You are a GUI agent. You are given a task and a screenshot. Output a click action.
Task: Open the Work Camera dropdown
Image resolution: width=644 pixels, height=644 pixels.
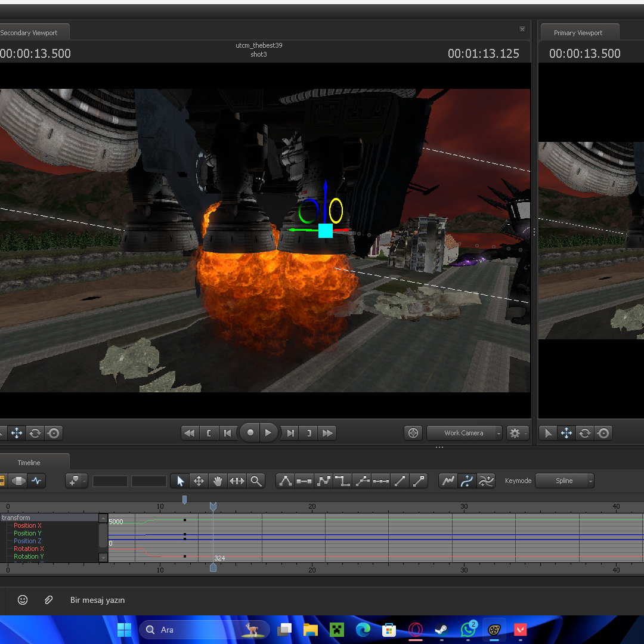point(465,433)
